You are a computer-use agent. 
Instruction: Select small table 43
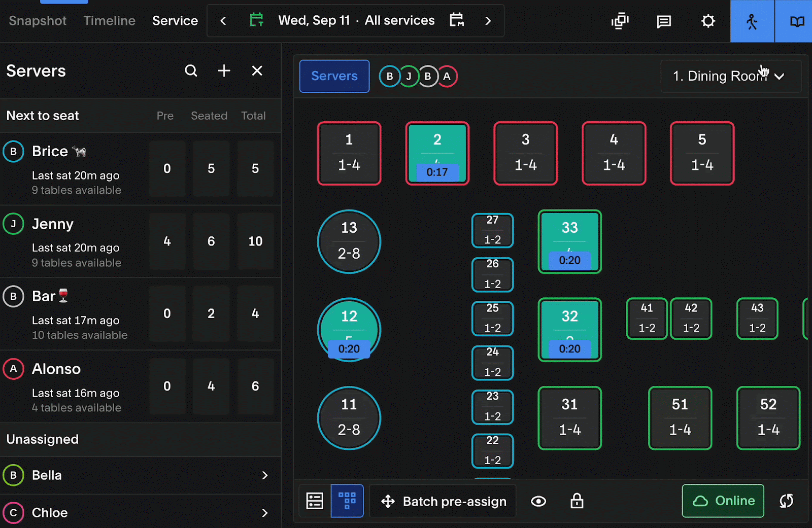pos(757,319)
